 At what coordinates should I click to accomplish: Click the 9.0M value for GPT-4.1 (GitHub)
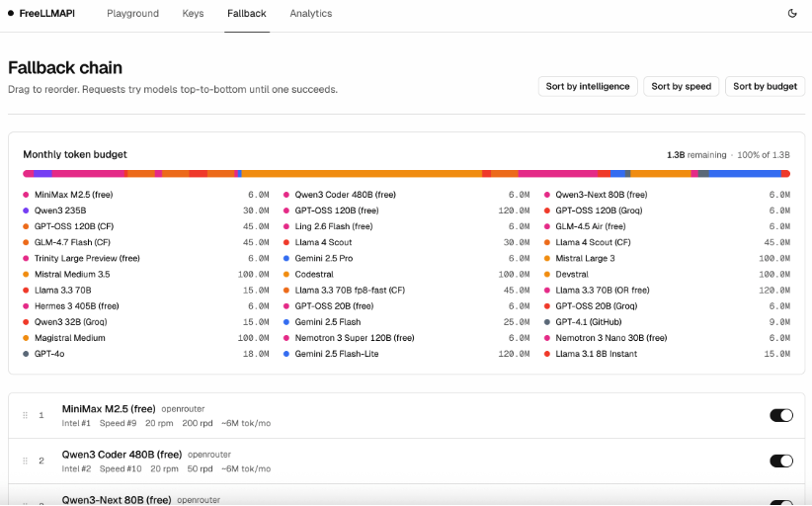pyautogui.click(x=779, y=322)
